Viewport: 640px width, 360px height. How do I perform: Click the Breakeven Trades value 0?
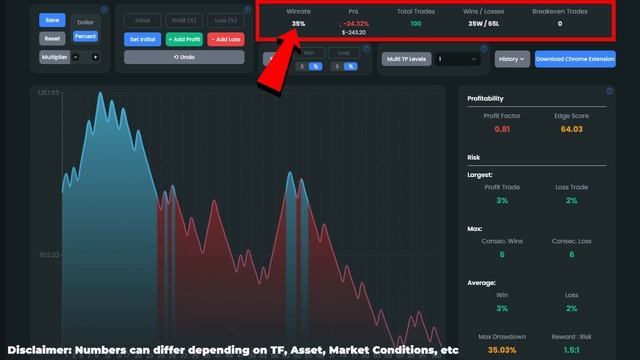[560, 24]
